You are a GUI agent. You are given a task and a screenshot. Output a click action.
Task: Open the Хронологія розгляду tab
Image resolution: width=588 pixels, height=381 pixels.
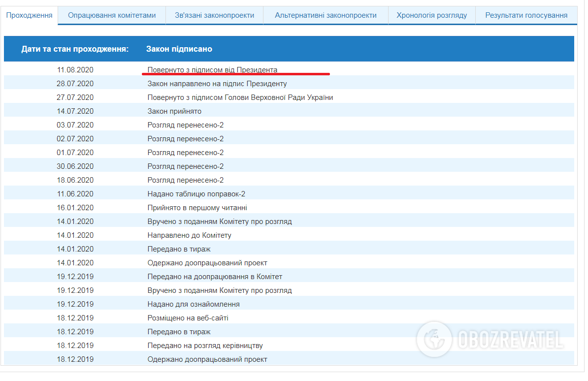431,15
